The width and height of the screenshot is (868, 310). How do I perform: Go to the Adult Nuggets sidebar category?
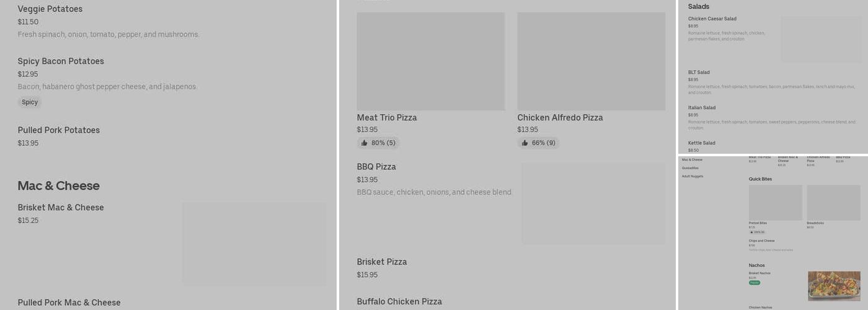coord(693,176)
